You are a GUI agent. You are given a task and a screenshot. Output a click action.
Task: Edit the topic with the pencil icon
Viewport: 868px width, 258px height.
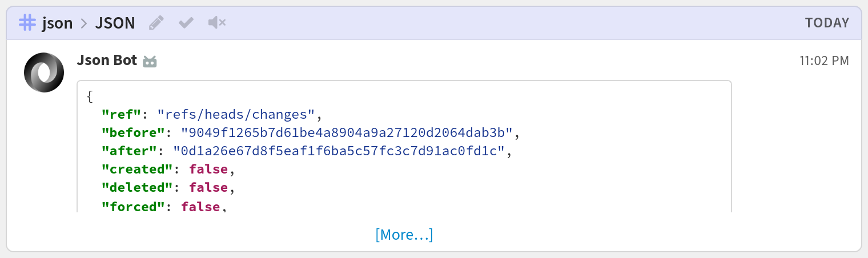click(156, 23)
